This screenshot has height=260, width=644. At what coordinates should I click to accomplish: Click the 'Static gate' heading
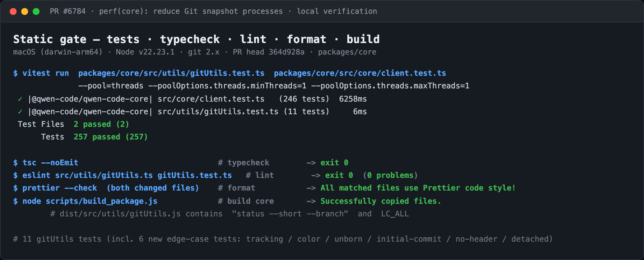tap(50, 39)
